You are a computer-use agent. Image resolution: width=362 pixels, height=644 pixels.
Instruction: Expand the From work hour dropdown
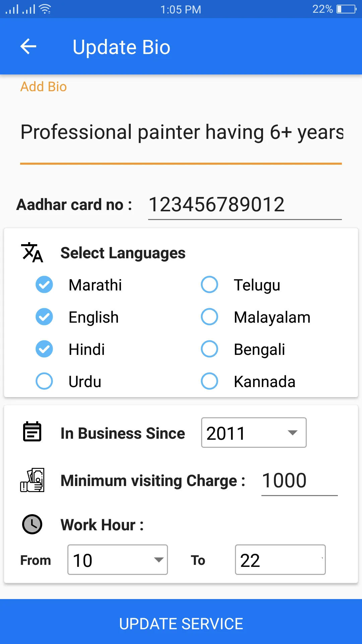point(118,560)
